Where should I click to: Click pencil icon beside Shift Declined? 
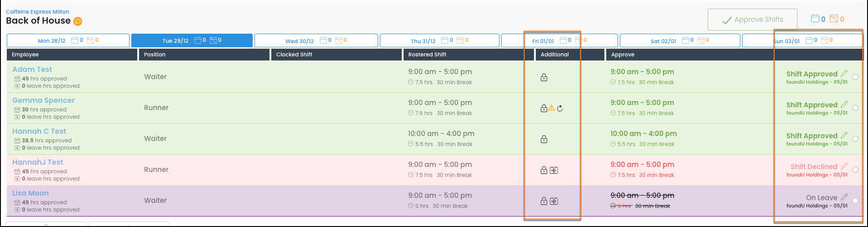tap(844, 166)
